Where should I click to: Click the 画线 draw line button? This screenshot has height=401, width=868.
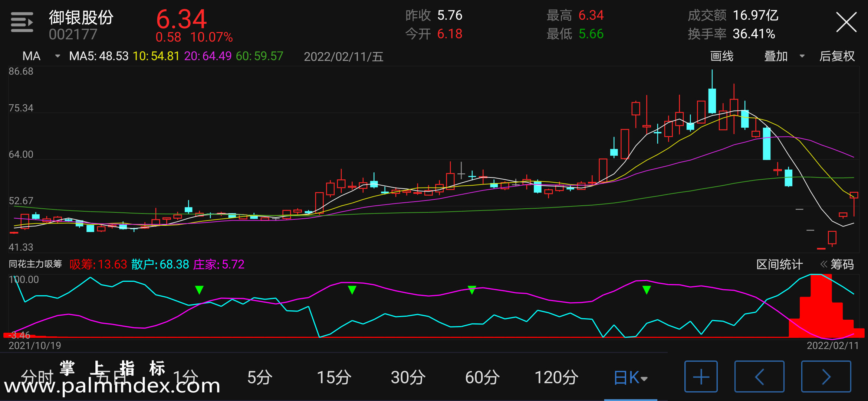(722, 56)
